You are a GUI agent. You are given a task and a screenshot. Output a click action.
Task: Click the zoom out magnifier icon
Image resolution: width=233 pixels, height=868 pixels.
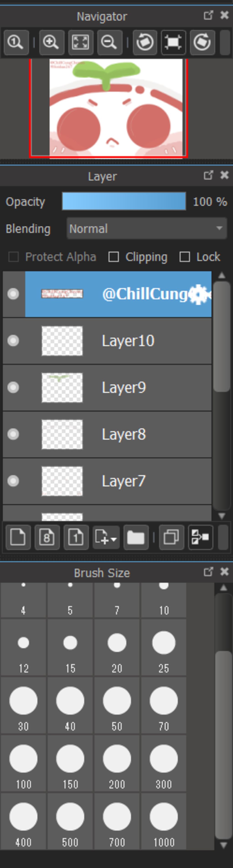[x=109, y=43]
